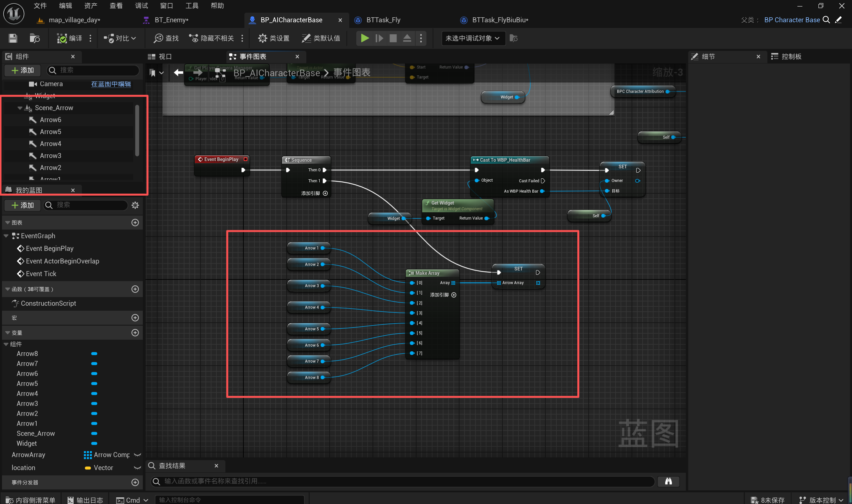Click the 在蓝图中编辑 link
Viewport: 852px width, 504px height.
(111, 84)
